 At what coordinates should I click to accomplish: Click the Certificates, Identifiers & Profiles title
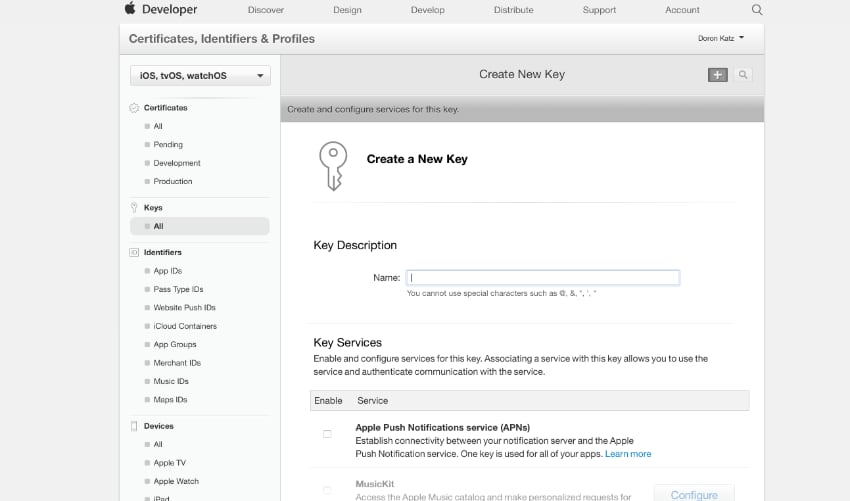(222, 38)
